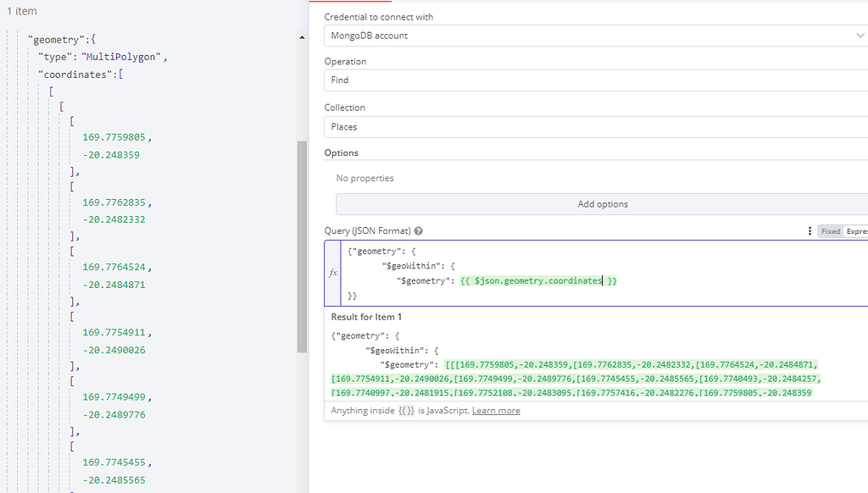Viewport: 868px width, 493px height.
Task: Switch the query field to Fixed mode
Action: tap(830, 230)
